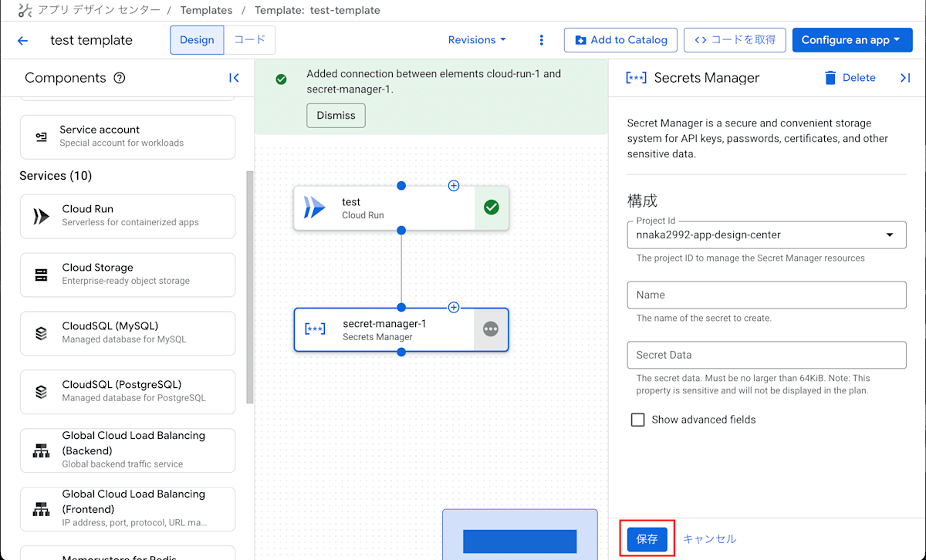Click the Cloud Run logo on test node

(315, 208)
